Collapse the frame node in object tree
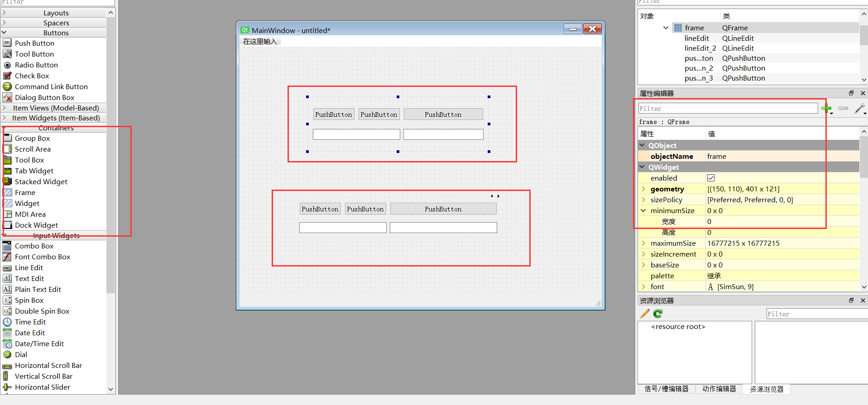The height and width of the screenshot is (405, 868). 666,28
